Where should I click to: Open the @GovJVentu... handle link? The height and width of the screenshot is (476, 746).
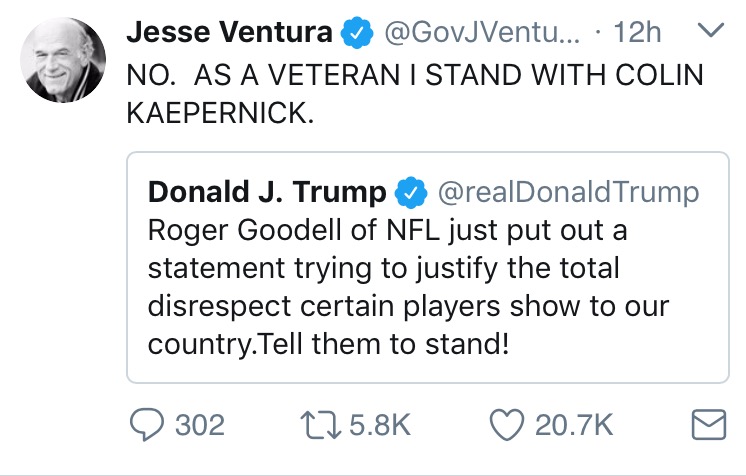click(x=468, y=33)
